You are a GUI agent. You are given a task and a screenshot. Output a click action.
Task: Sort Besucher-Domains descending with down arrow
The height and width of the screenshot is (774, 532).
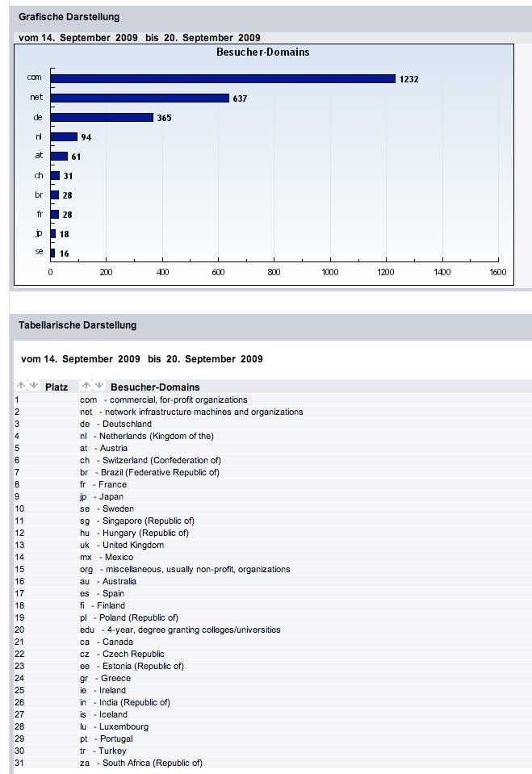pos(98,386)
